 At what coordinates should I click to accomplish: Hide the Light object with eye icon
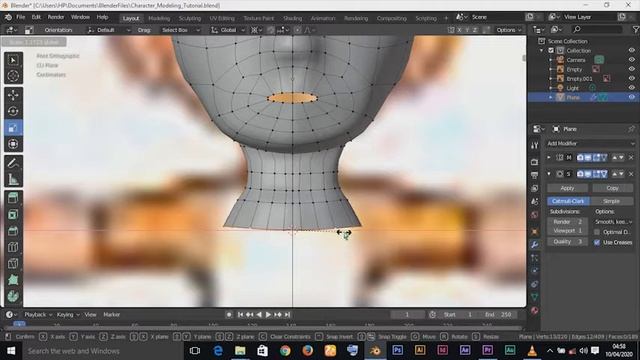(631, 88)
